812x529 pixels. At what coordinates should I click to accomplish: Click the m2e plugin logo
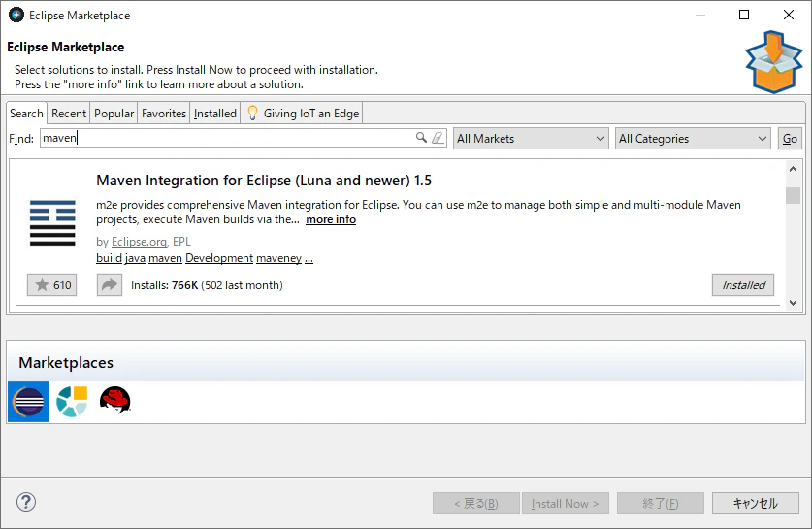pyautogui.click(x=52, y=223)
